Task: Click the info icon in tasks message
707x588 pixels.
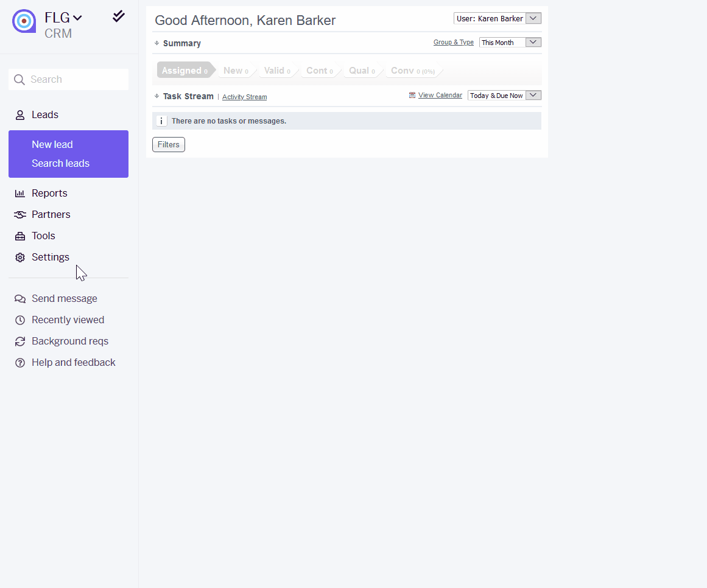Action: tap(161, 121)
